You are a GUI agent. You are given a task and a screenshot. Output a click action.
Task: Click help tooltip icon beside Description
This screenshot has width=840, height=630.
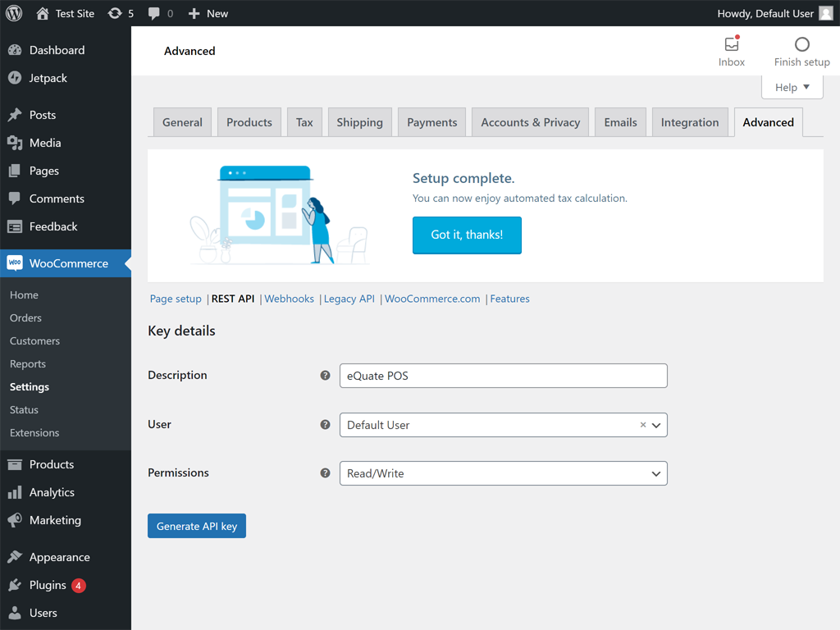pyautogui.click(x=325, y=376)
